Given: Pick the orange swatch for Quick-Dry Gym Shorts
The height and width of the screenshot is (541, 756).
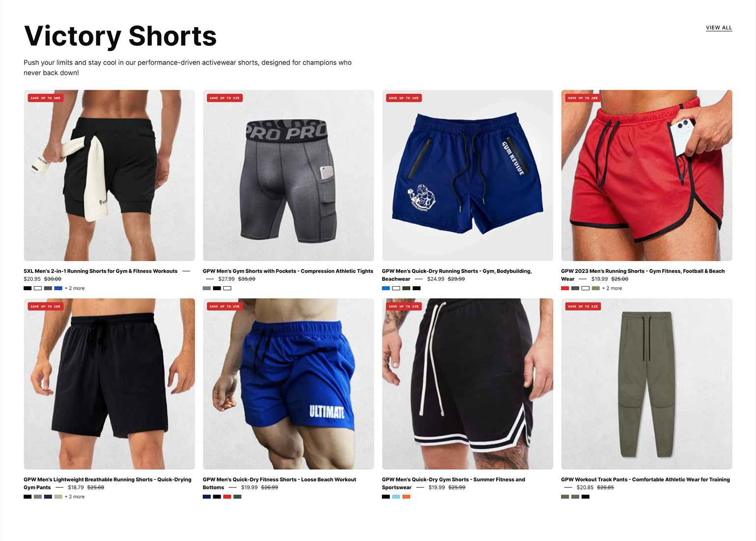Looking at the screenshot, I should click(x=406, y=497).
